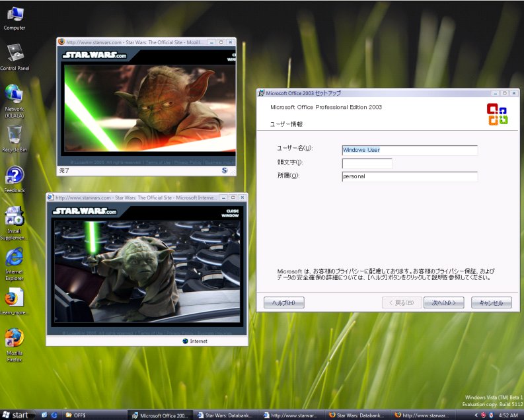This screenshot has height=420, width=524.
Task: Open the Network (KILALA) desktop icon
Action: (x=14, y=94)
